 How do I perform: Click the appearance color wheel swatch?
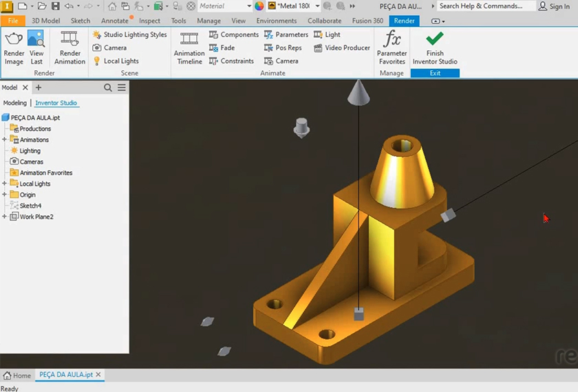click(x=259, y=6)
